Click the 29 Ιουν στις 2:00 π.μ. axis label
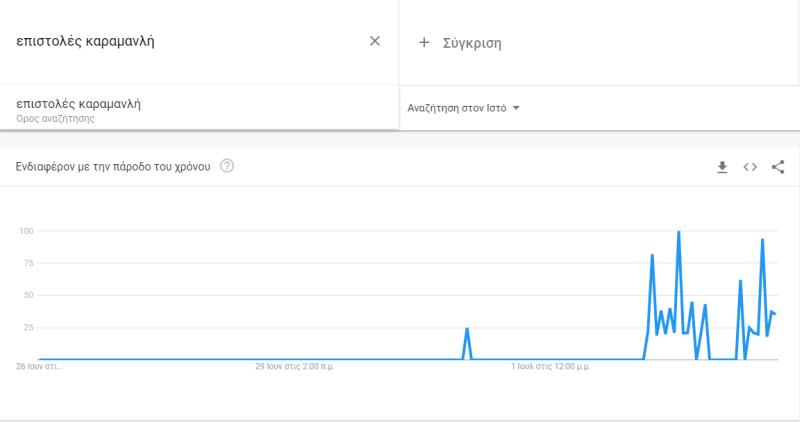 295,366
